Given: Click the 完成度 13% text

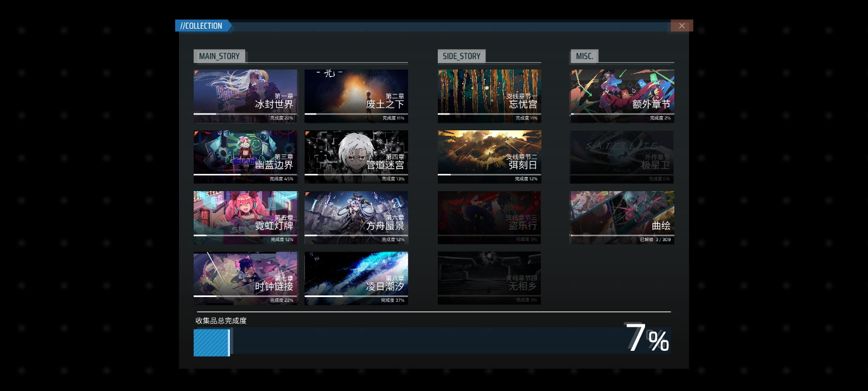Looking at the screenshot, I should pyautogui.click(x=393, y=179).
